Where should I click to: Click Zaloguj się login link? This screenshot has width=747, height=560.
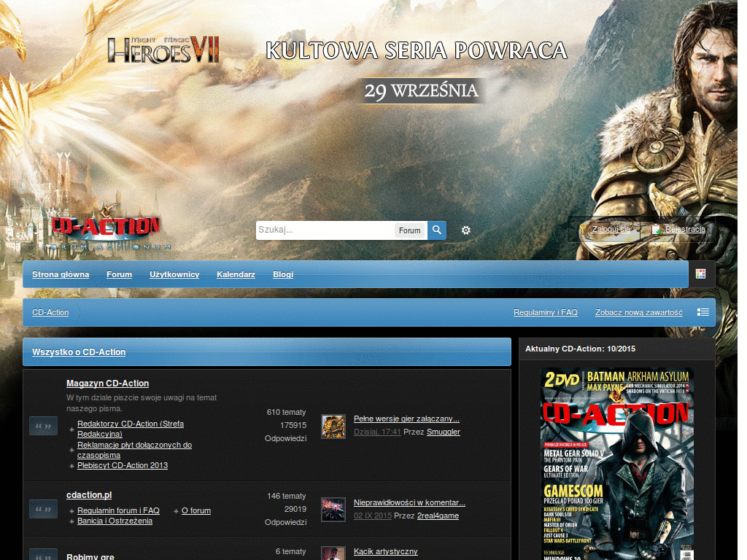point(611,229)
